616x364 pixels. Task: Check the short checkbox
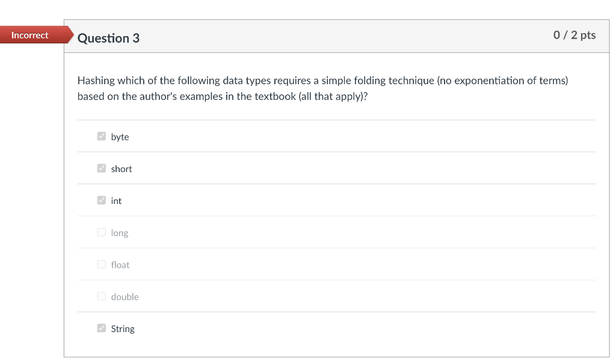tap(101, 168)
